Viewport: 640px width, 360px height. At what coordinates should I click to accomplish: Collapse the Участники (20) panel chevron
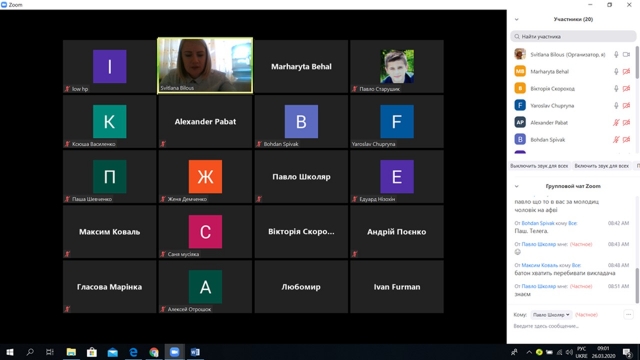coord(516,19)
